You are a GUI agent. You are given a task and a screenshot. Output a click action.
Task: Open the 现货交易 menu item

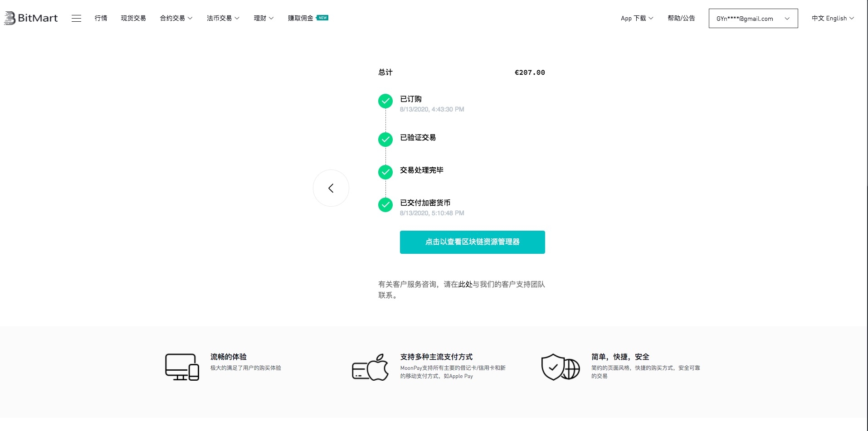(133, 18)
